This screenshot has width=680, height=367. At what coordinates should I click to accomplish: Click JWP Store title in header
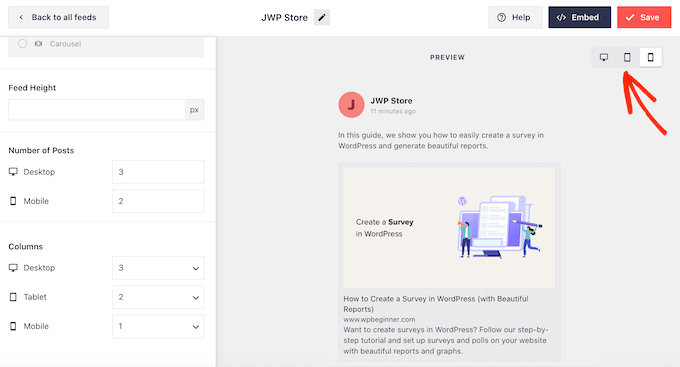pos(284,18)
